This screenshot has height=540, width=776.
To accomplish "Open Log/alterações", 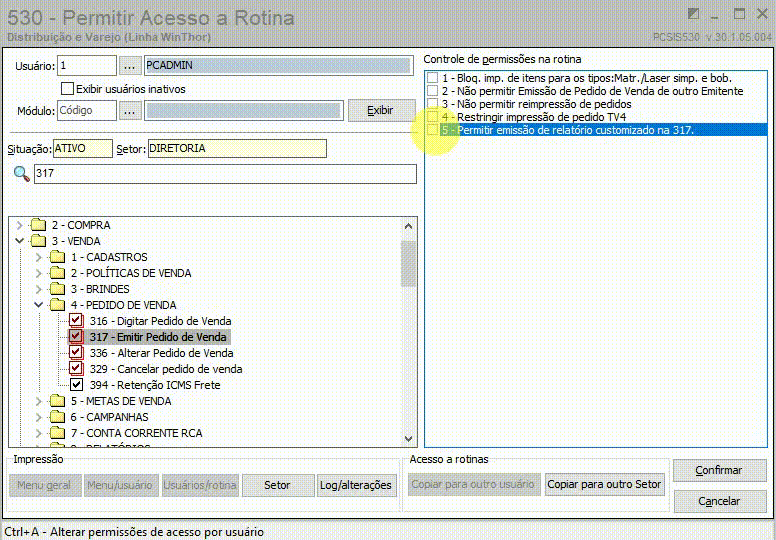I will 356,486.
